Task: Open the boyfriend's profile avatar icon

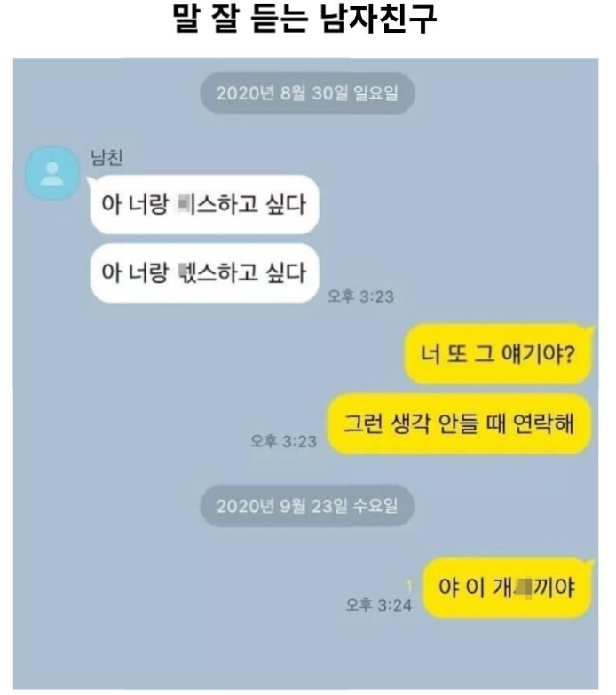Action: click(x=52, y=173)
